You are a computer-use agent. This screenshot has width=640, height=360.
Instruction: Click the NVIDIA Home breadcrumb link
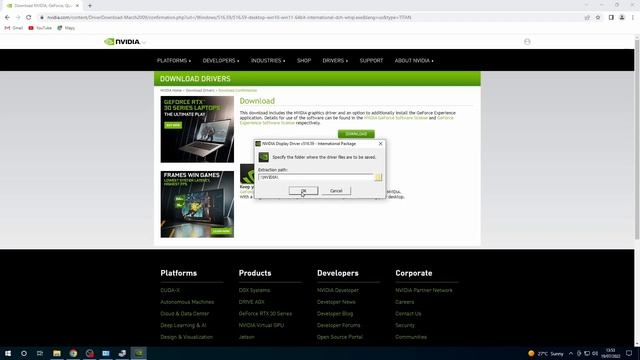tap(171, 90)
